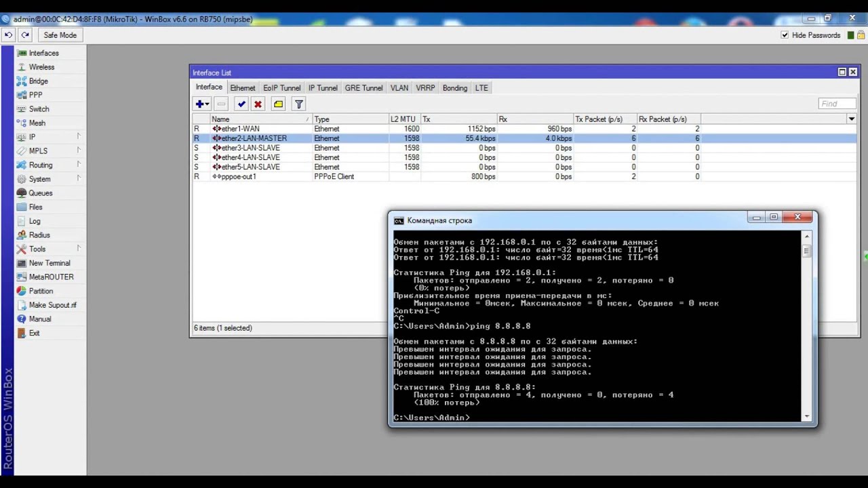This screenshot has width=868, height=488.
Task: Sort by the Type column header
Action: coord(350,119)
